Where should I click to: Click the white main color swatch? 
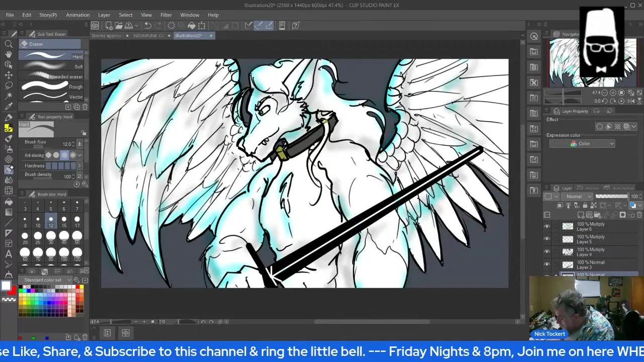click(x=6, y=285)
